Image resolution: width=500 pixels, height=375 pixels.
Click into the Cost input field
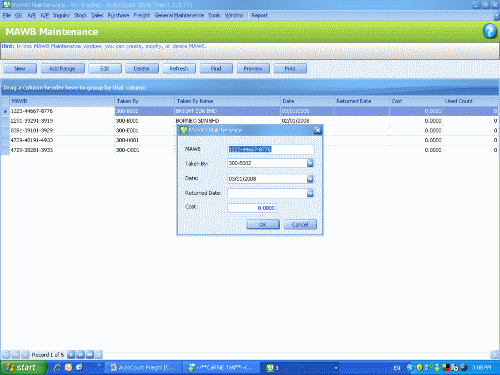pyautogui.click(x=252, y=208)
